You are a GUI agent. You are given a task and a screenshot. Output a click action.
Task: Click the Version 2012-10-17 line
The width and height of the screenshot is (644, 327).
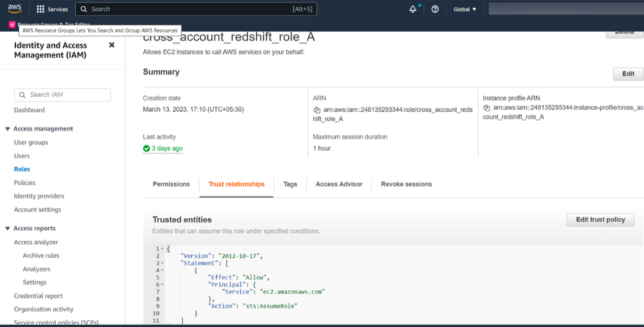(221, 256)
